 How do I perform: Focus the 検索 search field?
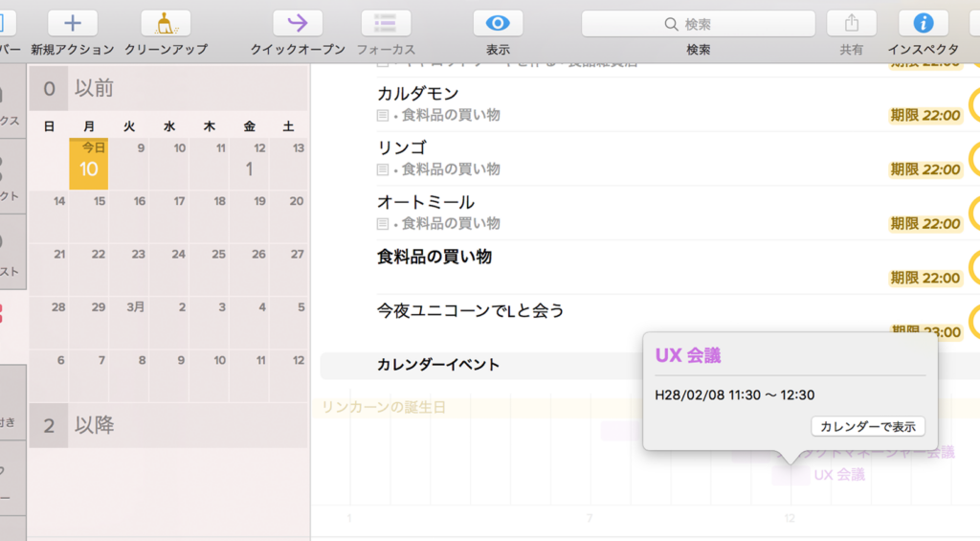pyautogui.click(x=698, y=24)
